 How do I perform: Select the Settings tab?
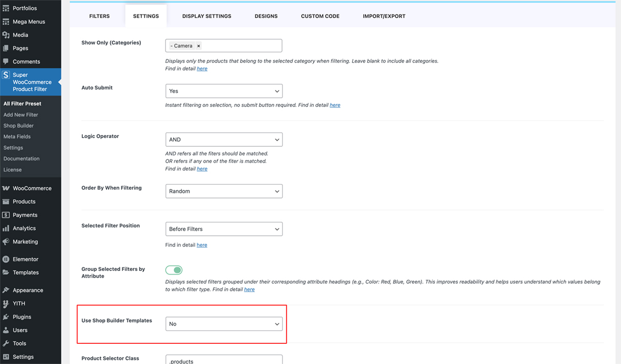coord(146,16)
